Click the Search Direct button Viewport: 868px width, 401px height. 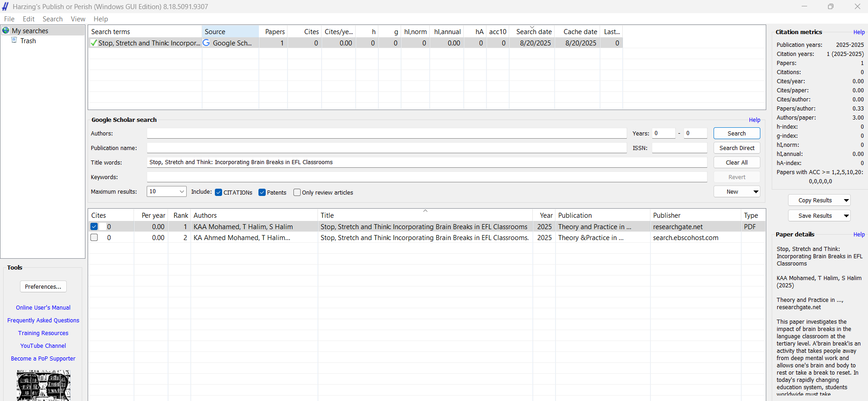(x=737, y=148)
